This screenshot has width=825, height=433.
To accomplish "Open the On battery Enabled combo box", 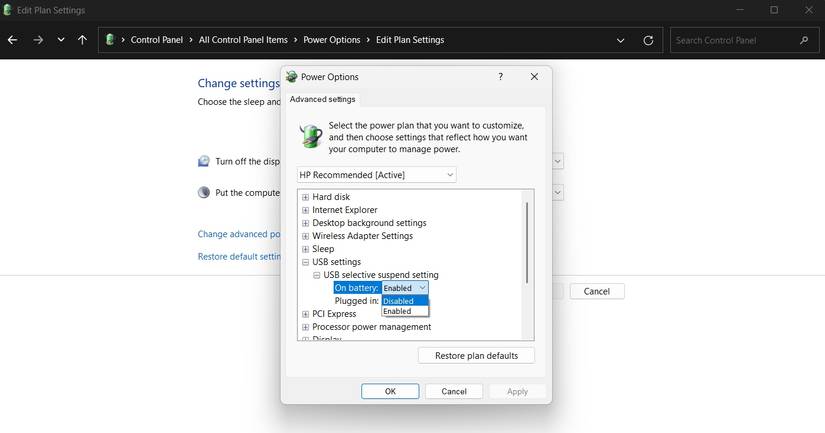I will tap(405, 288).
